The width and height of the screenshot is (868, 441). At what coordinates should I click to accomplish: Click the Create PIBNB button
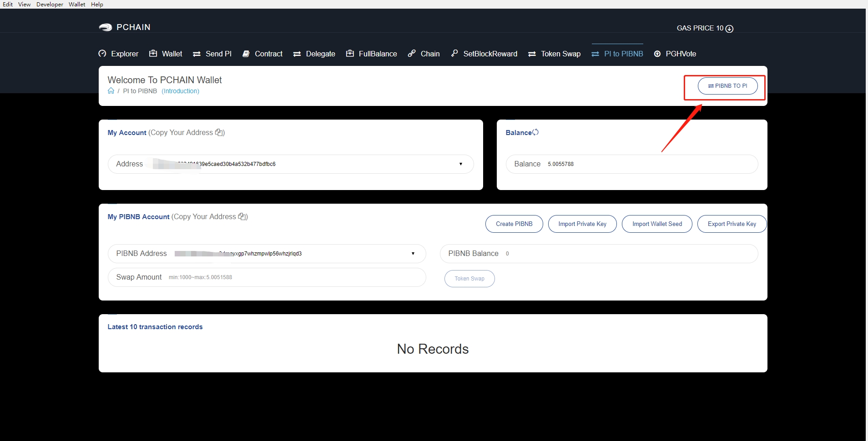pos(514,224)
